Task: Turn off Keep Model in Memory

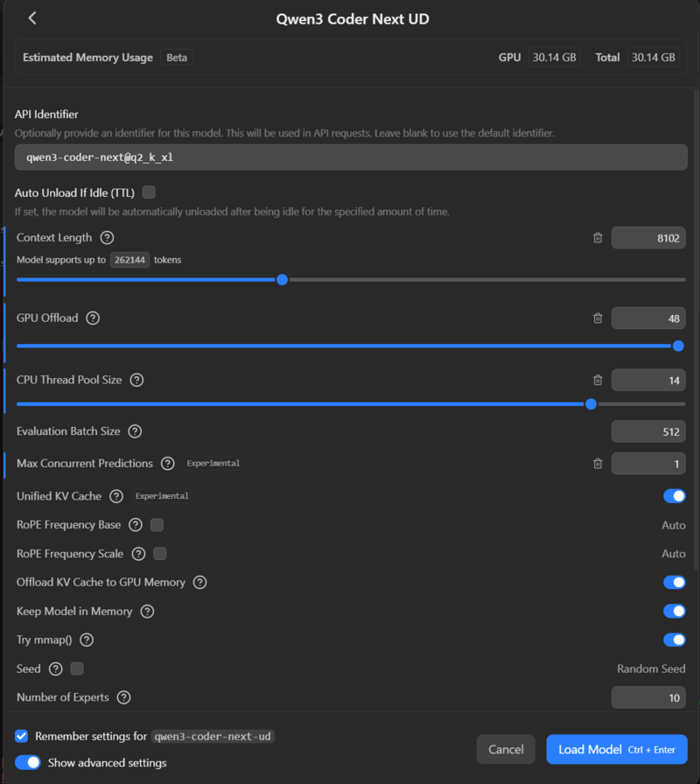Action: point(674,611)
